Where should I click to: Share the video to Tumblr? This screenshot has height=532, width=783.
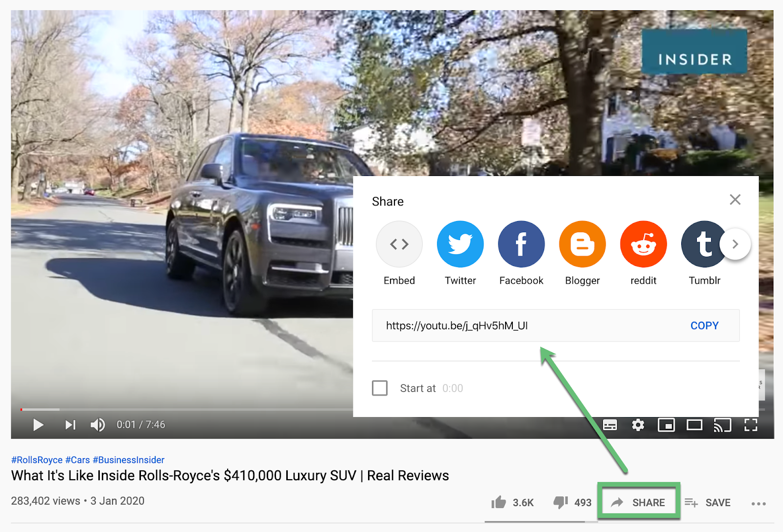(x=704, y=244)
